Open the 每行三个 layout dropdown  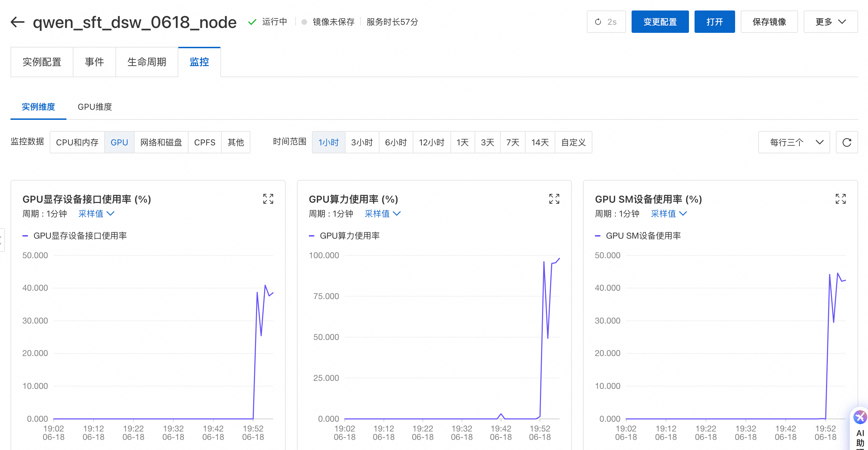[794, 142]
